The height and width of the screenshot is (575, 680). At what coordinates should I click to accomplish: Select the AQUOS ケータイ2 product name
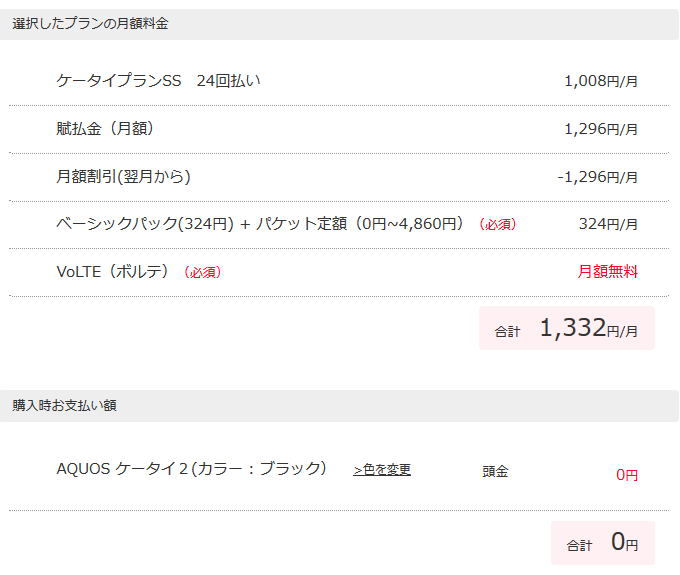pos(191,469)
